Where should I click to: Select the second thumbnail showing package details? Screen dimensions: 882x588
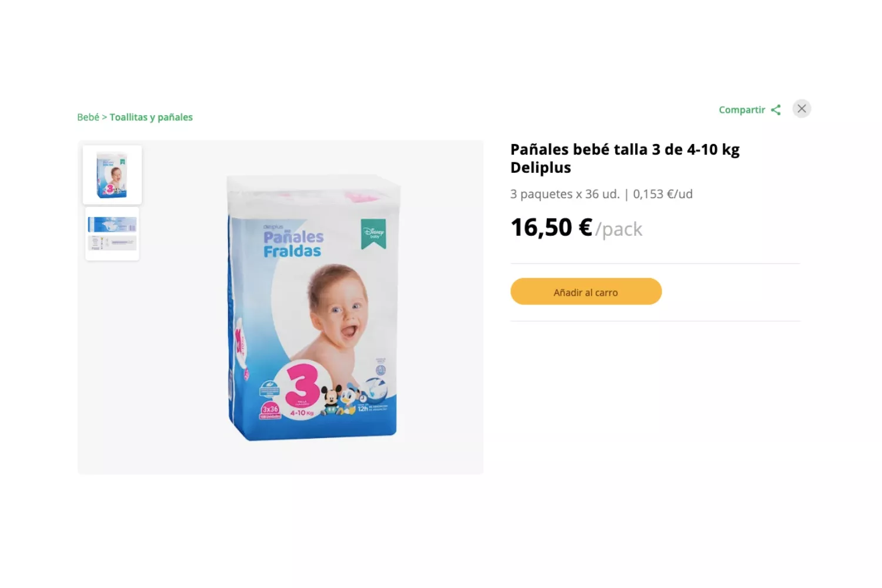click(x=112, y=233)
